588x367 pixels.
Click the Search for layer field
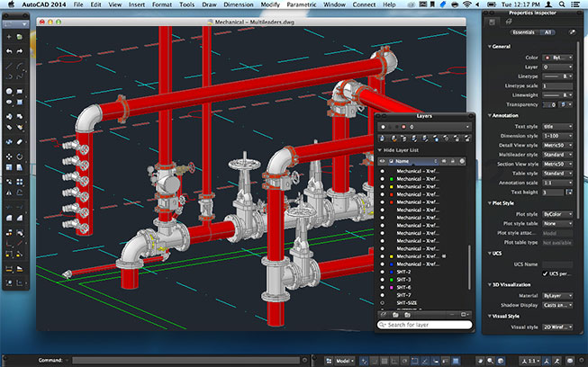tap(424, 325)
